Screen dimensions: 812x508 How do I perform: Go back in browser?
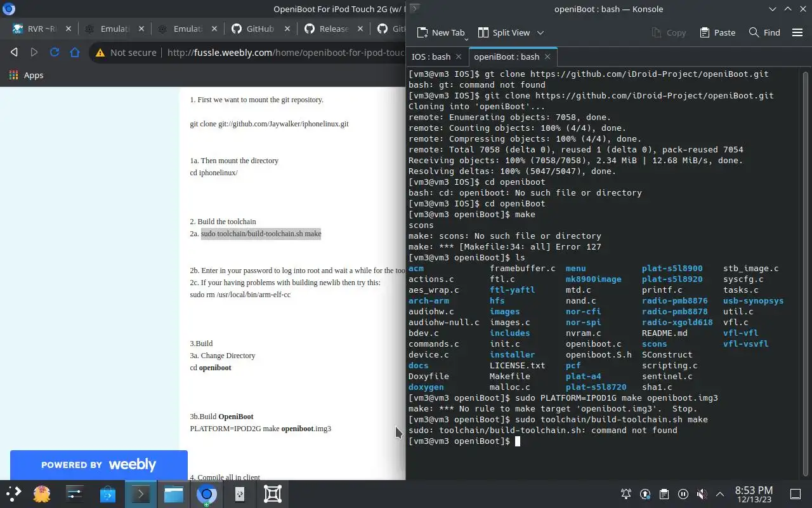[14, 53]
